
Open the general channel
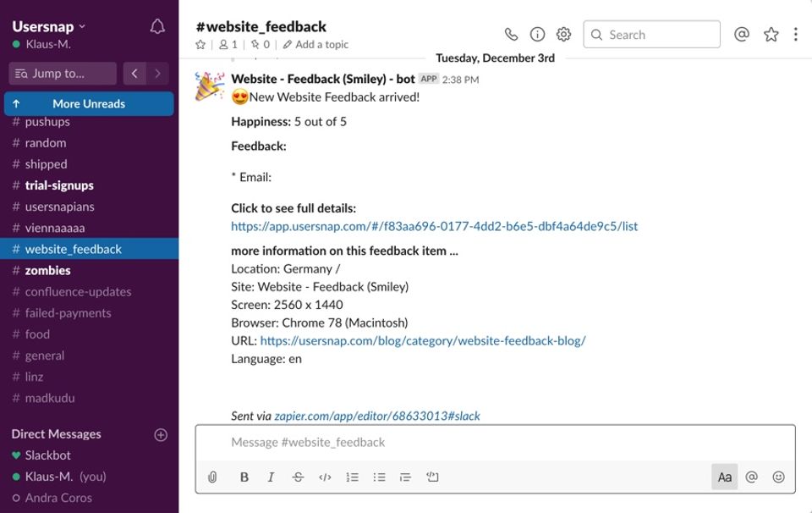(x=89, y=356)
